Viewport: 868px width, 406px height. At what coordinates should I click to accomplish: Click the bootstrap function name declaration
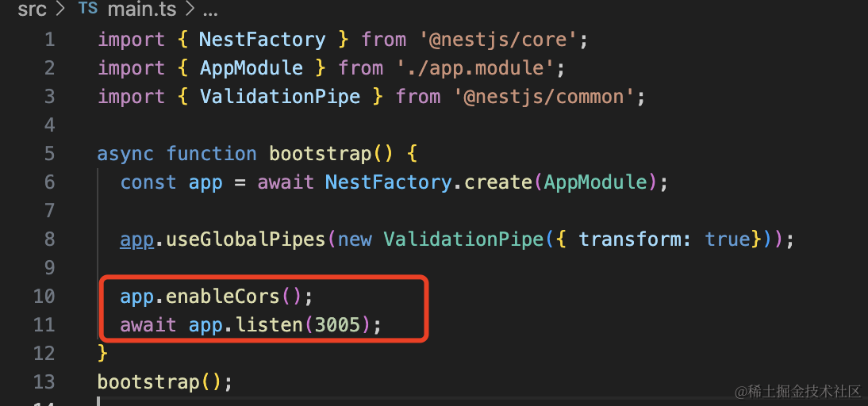[320, 154]
